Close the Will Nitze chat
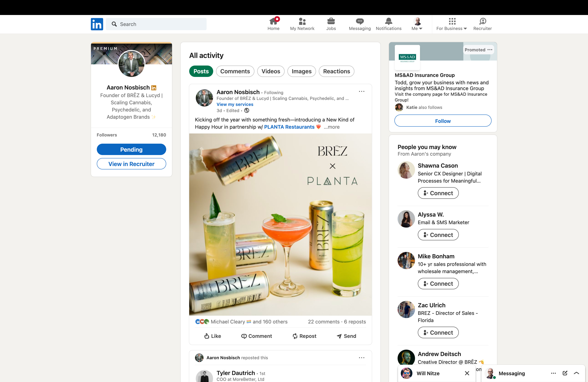Viewport: 588px width, 382px height. click(467, 373)
